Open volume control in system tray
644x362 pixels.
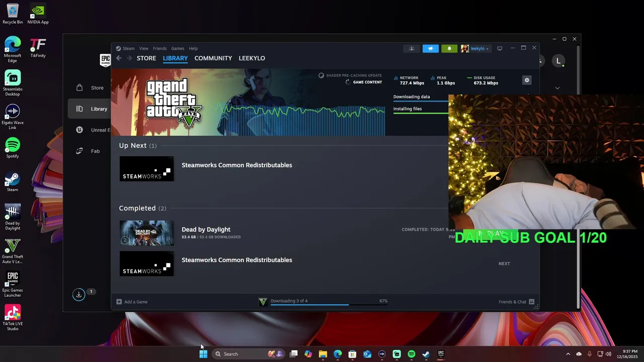[608, 354]
